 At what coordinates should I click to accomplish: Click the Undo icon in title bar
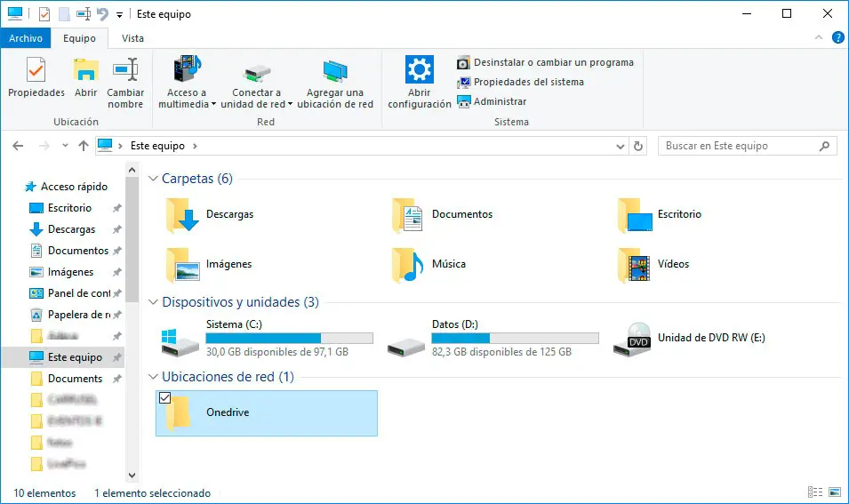102,14
